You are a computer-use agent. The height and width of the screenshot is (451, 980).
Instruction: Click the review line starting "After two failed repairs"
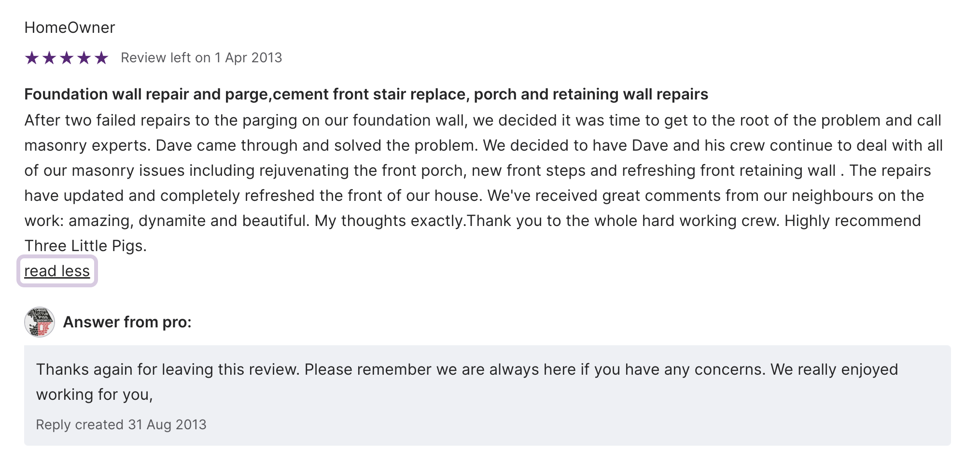click(x=483, y=120)
